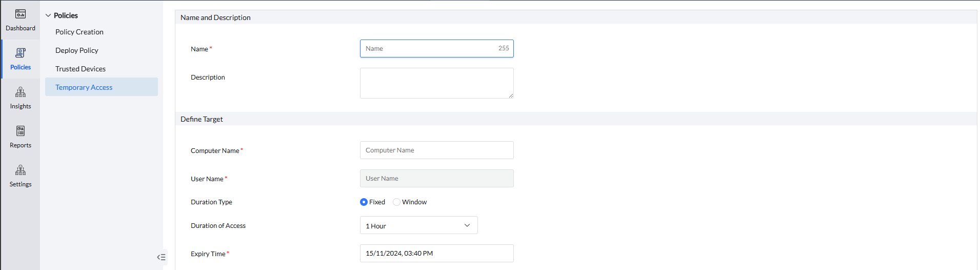Screen dimensions: 980x270
Task: Select the Fixed duration type
Action: coord(364,202)
